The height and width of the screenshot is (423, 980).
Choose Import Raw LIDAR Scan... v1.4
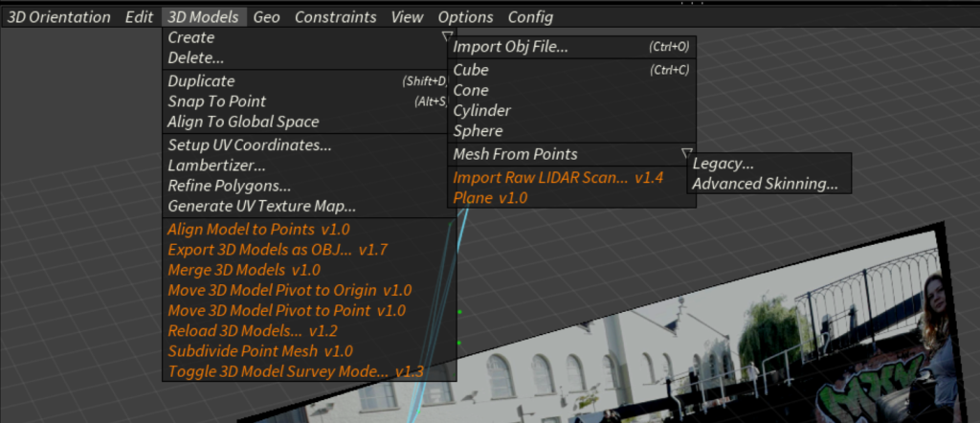pyautogui.click(x=572, y=177)
